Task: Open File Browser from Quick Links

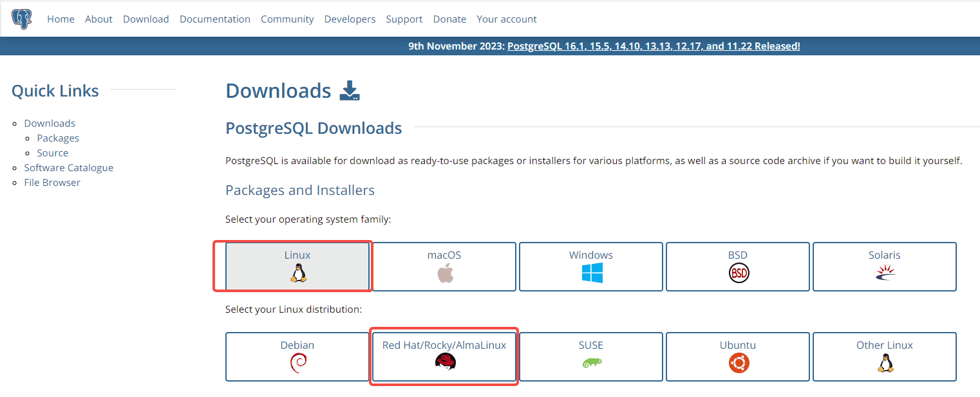Action: click(x=52, y=182)
